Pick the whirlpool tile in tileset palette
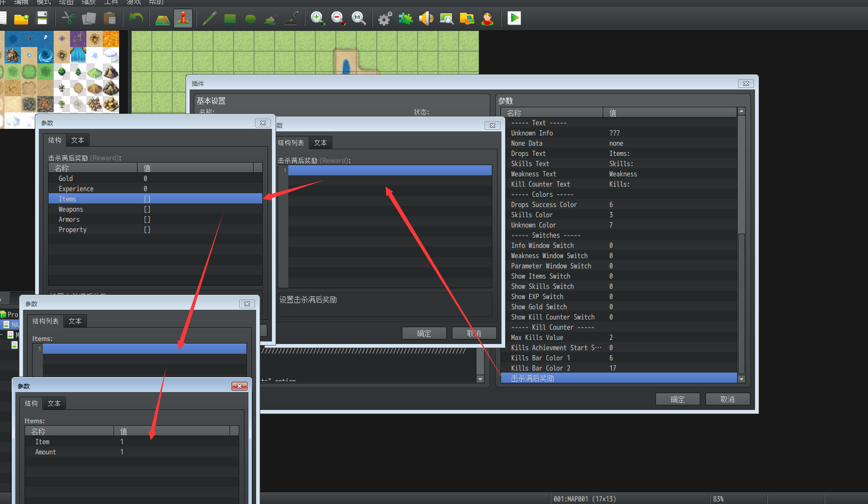The width and height of the screenshot is (868, 504). (x=45, y=55)
